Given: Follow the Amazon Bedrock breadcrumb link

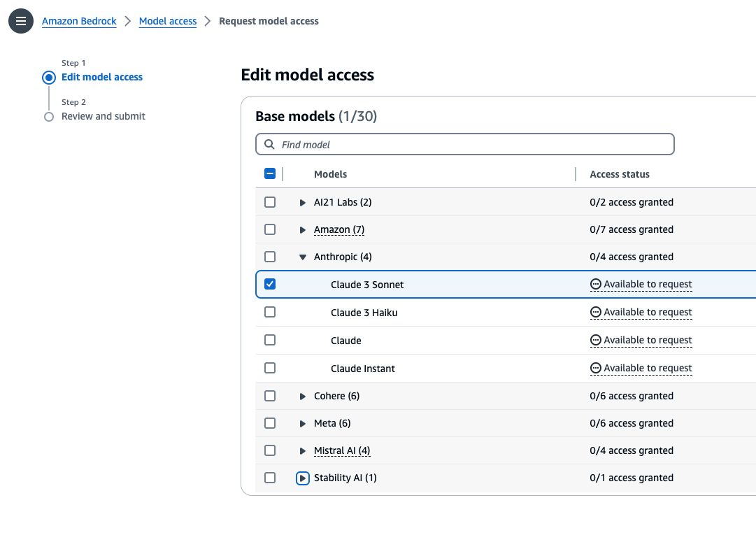Looking at the screenshot, I should tap(79, 21).
